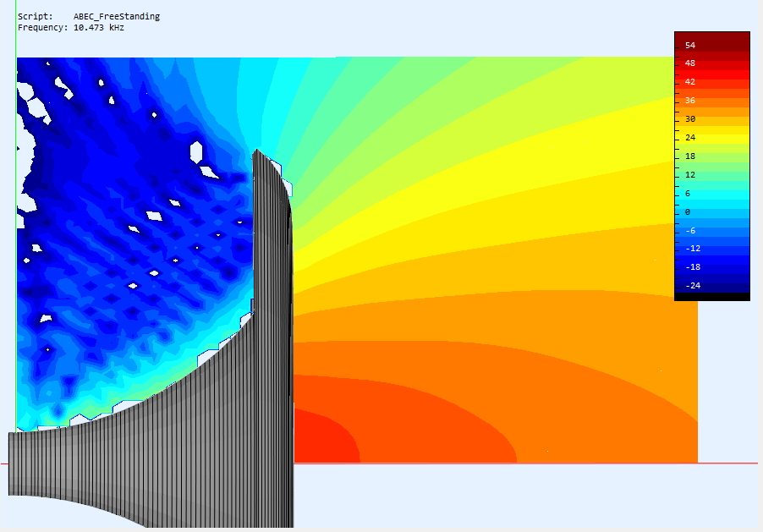Viewport: 763px width, 532px height.
Task: Select the 12 value in color legend
Action: pos(690,175)
